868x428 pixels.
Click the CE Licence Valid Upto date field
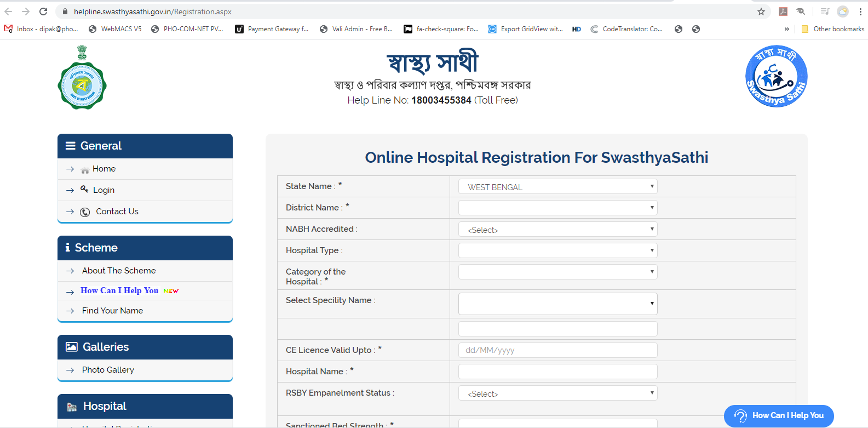coord(557,350)
